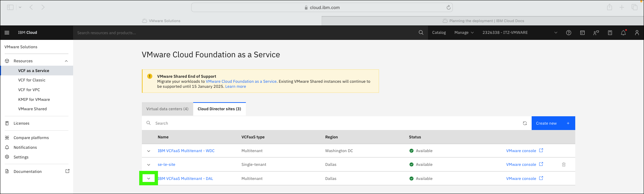This screenshot has width=644, height=194.
Task: Click Learn more link in warning banner
Action: [x=235, y=86]
